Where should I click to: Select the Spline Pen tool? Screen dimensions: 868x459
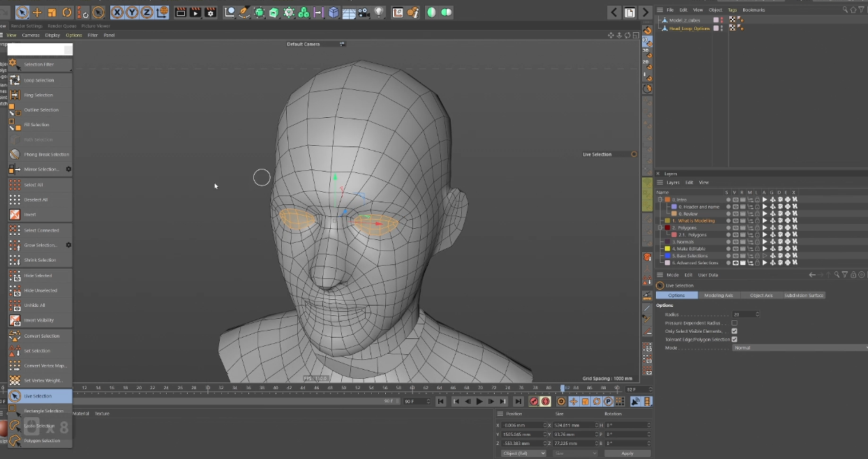click(x=245, y=12)
